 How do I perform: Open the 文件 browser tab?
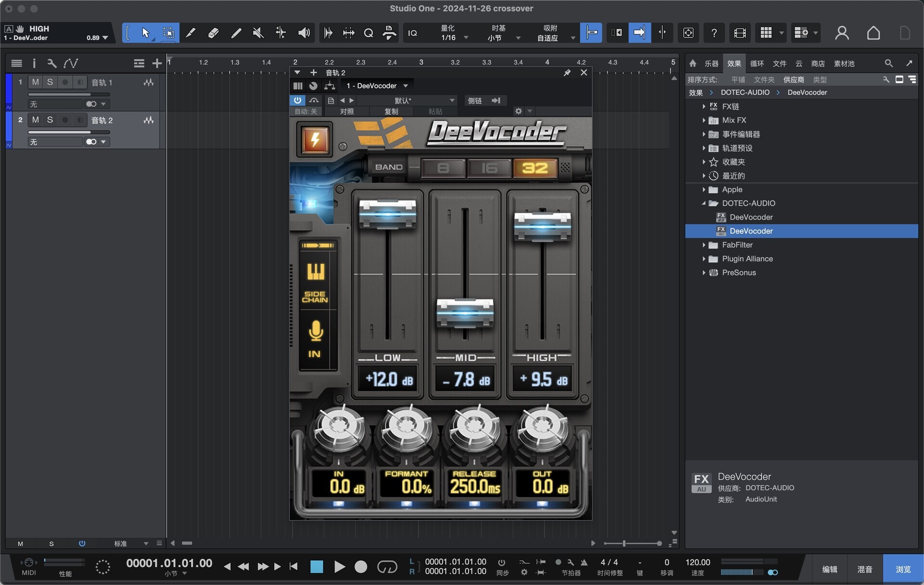pyautogui.click(x=779, y=64)
